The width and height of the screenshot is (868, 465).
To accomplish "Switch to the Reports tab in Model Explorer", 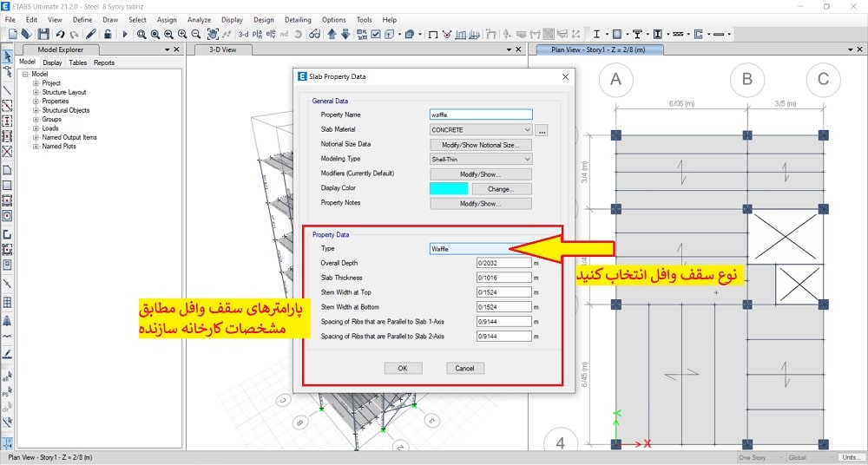I will 104,62.
